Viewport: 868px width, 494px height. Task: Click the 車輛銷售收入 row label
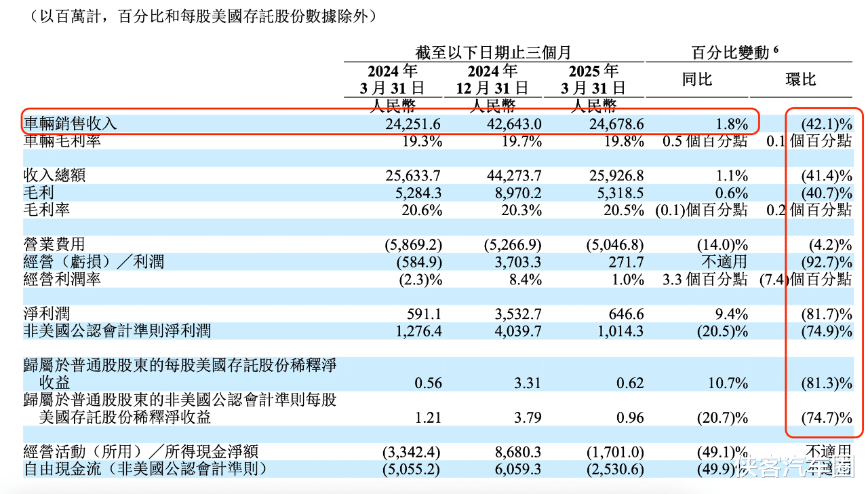[71, 124]
